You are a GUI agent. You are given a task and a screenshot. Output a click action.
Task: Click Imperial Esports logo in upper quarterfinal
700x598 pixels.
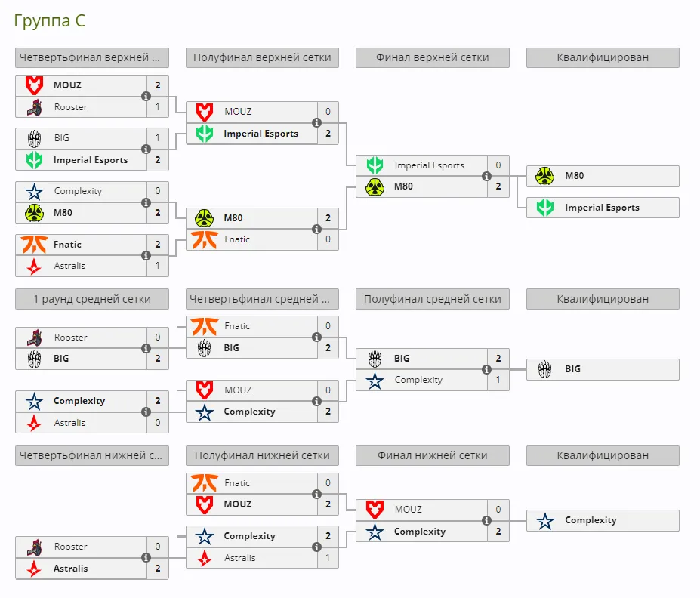point(34,160)
